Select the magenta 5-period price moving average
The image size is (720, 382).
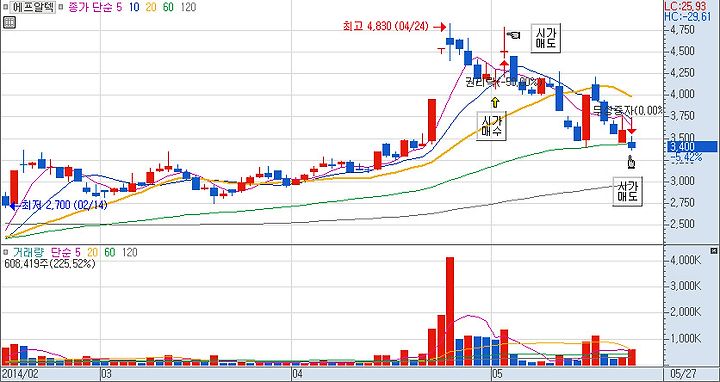coord(119,7)
